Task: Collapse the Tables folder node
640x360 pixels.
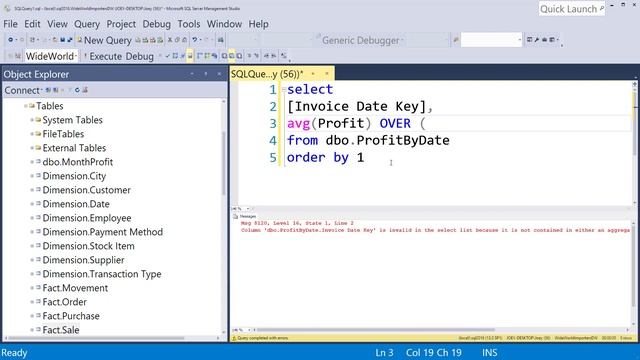Action: click(x=25, y=106)
